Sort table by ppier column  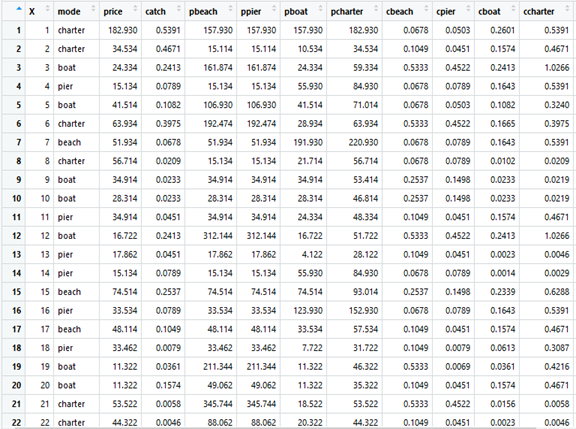pos(258,11)
